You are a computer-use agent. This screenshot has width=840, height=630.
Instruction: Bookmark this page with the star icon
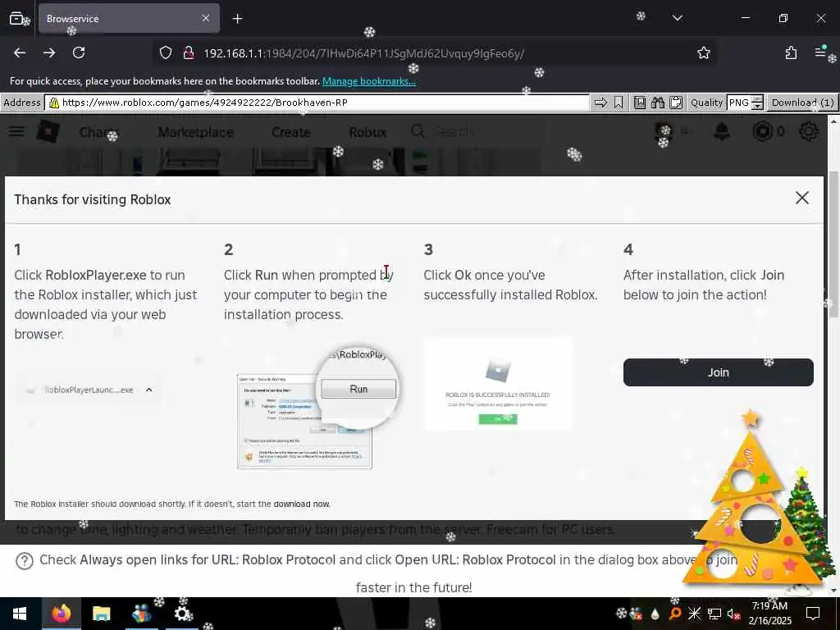point(703,52)
